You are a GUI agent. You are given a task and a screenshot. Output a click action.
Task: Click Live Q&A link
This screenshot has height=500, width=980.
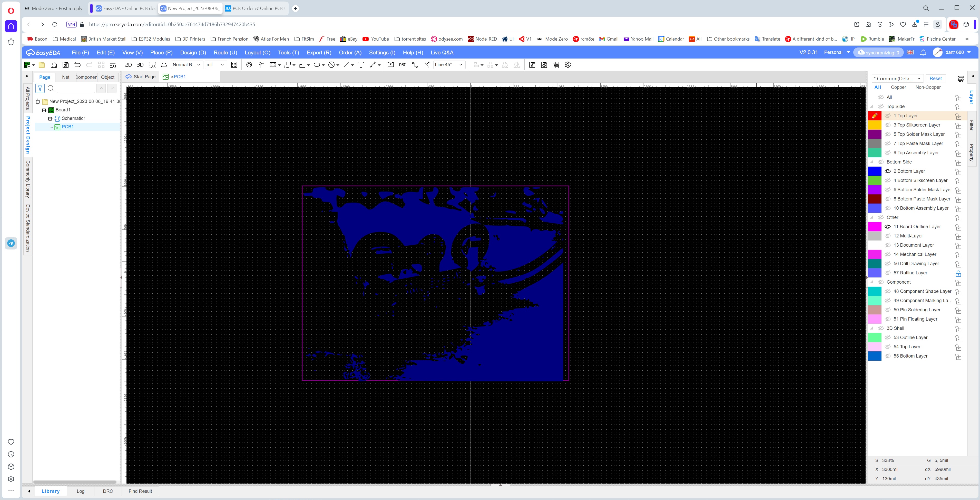coord(442,53)
